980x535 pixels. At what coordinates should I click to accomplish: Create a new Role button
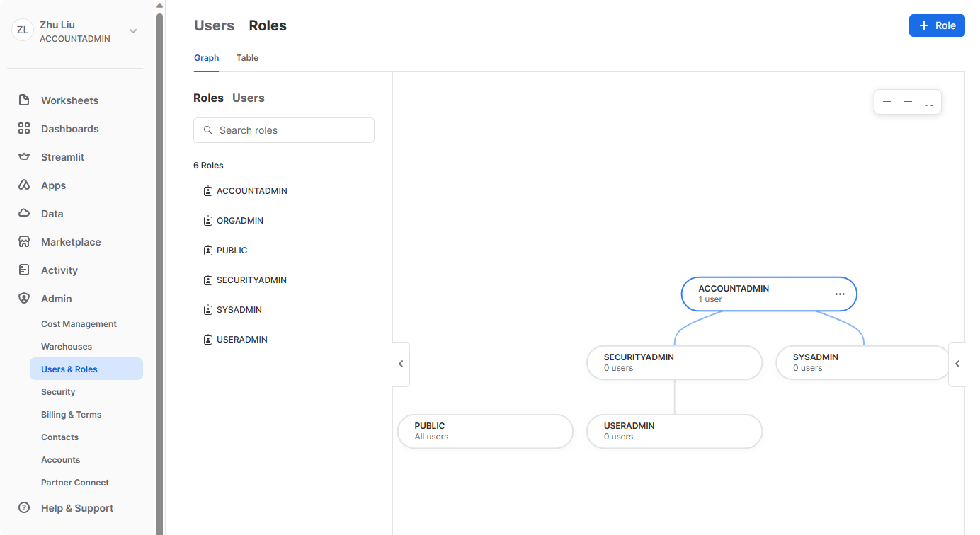936,25
